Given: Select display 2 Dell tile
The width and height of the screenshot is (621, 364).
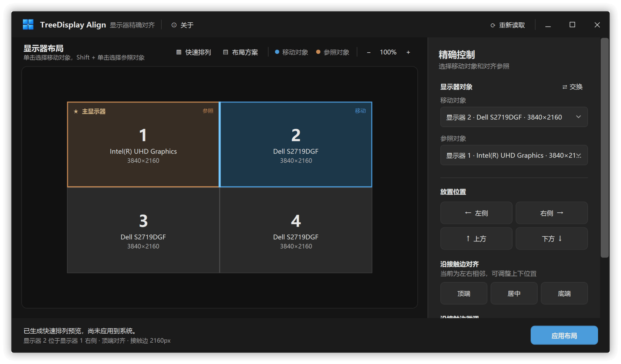Looking at the screenshot, I should [296, 145].
